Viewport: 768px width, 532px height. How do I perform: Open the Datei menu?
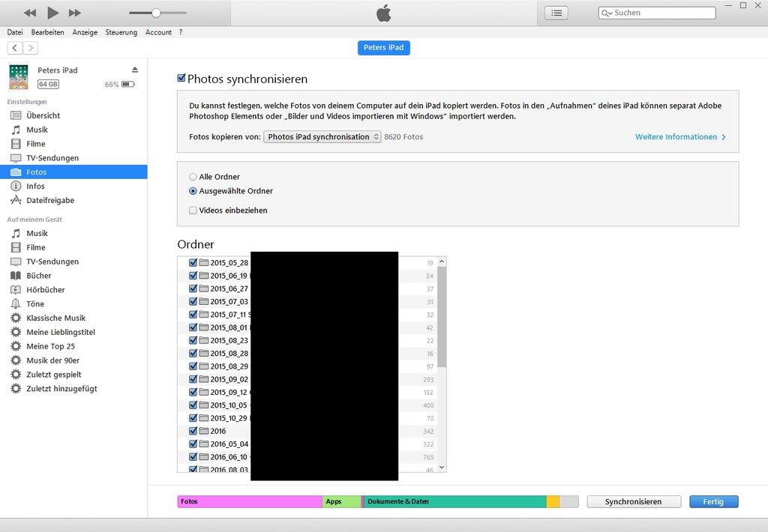[x=15, y=32]
